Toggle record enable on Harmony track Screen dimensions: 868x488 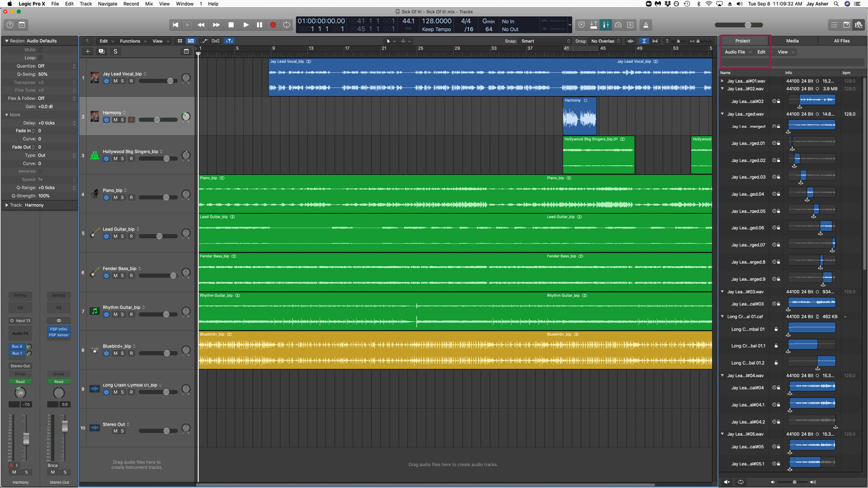pos(132,120)
